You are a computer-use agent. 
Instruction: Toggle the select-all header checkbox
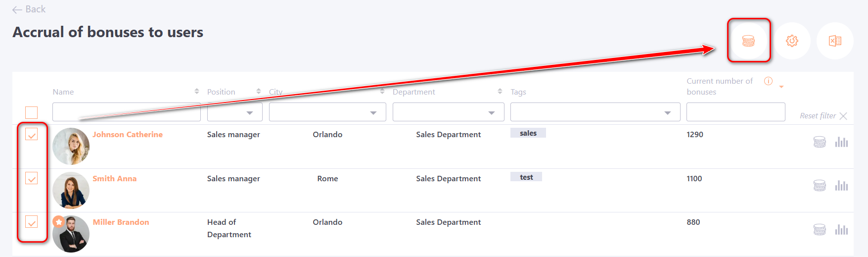(x=32, y=112)
